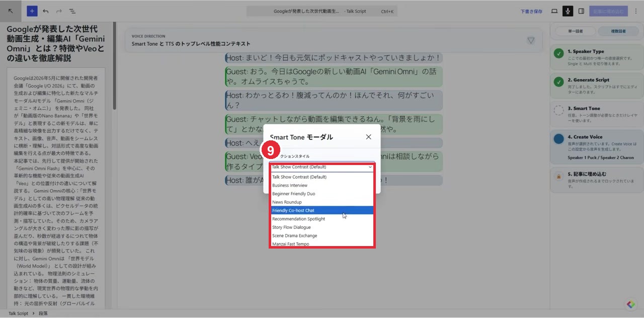
Task: Toggle the settings sidebar panel icon
Action: [581, 11]
